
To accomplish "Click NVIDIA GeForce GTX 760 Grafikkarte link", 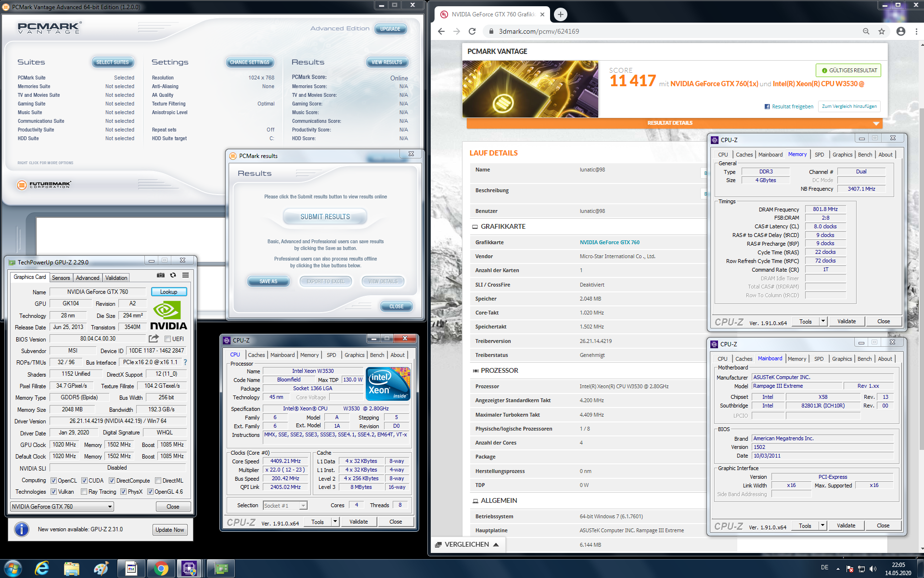I will tap(609, 242).
